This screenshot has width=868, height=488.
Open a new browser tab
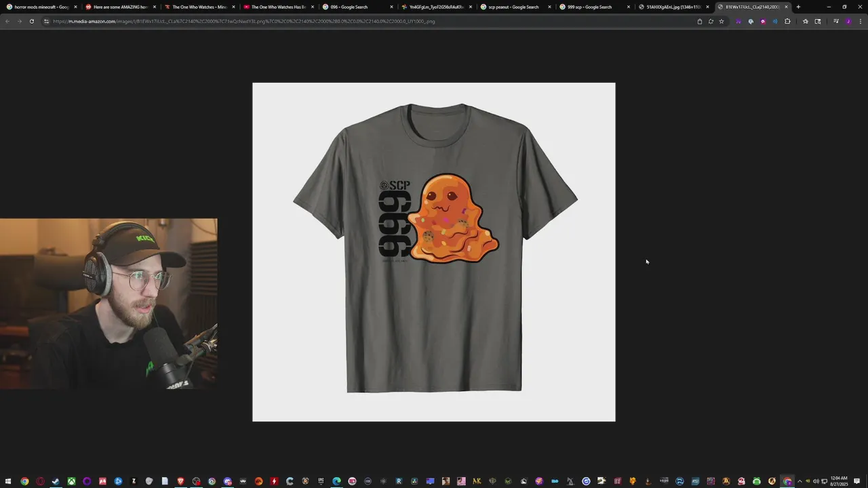tap(798, 7)
